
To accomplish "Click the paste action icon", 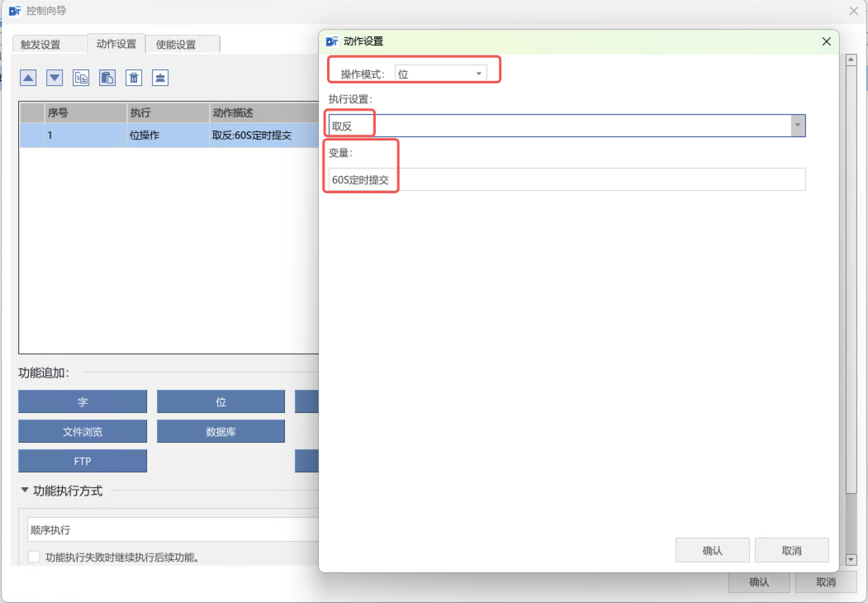I will point(107,78).
